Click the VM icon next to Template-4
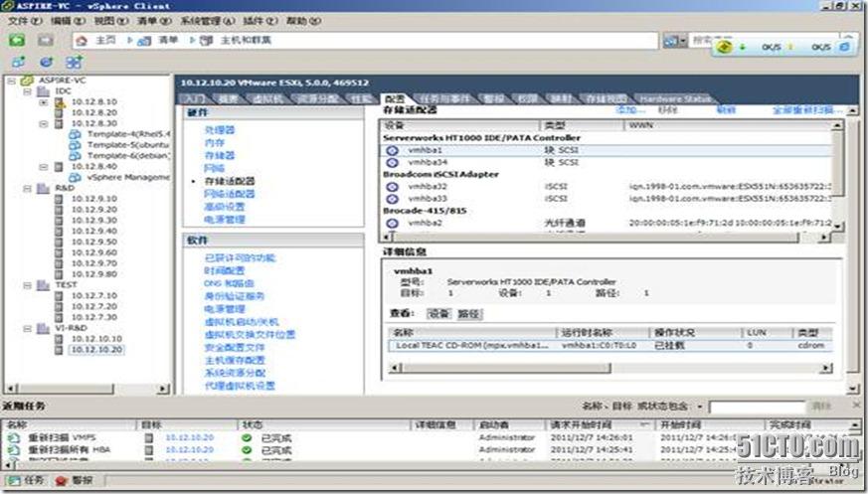Viewport: 868px width, 494px height. click(x=75, y=134)
